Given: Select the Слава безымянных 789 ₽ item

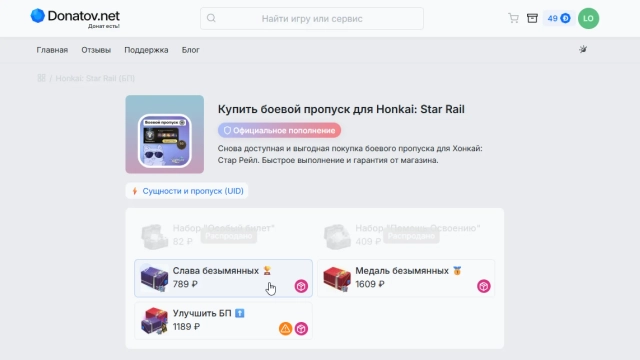Looking at the screenshot, I should 223,278.
